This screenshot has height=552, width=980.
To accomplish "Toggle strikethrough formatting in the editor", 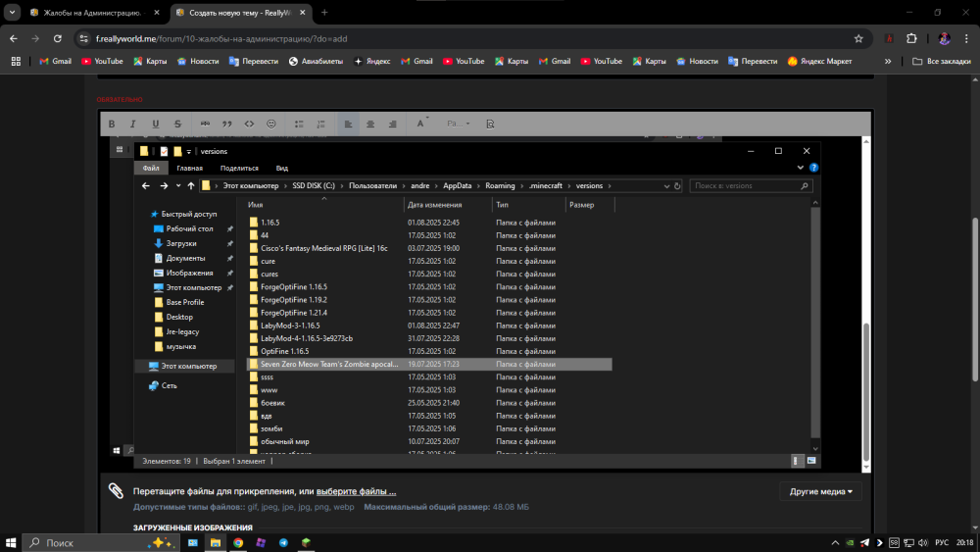I will click(177, 124).
